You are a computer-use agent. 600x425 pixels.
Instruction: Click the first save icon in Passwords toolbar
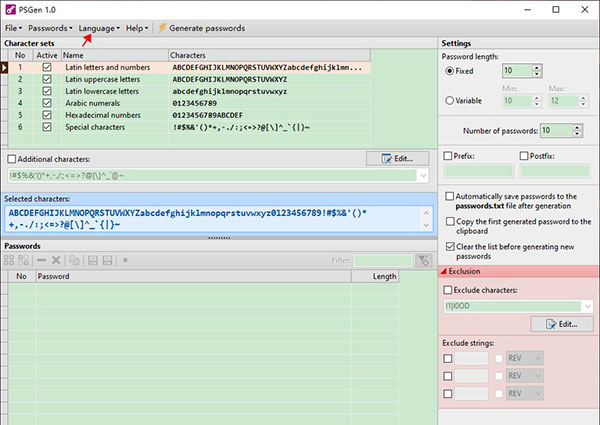[91, 260]
